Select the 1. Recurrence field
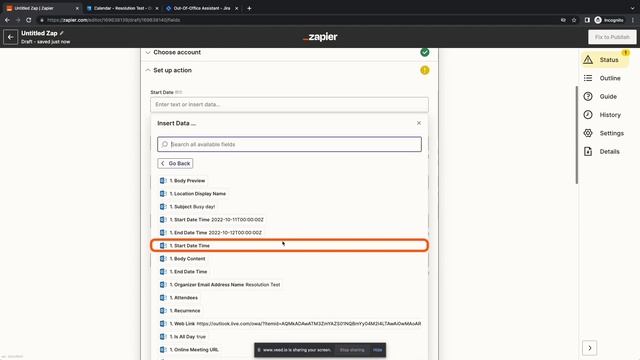Image resolution: width=640 pixels, height=360 pixels. [x=180, y=311]
